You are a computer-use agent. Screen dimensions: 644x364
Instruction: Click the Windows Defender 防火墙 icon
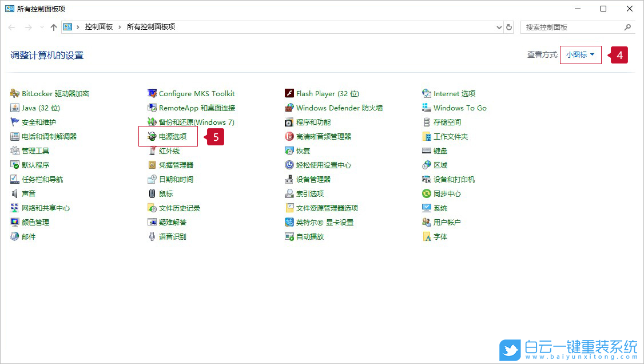289,108
